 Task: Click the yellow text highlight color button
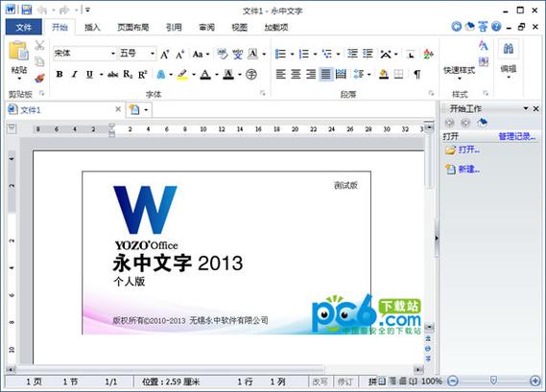[182, 74]
